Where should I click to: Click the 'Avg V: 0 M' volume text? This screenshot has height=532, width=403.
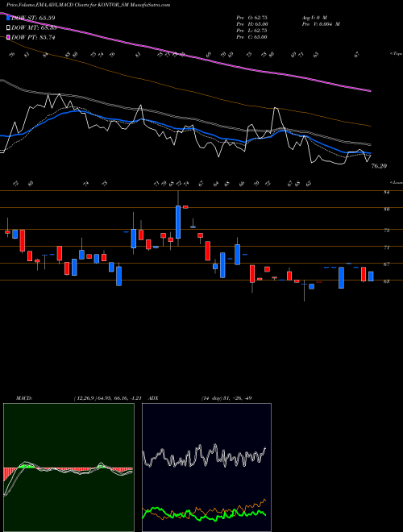click(x=314, y=18)
